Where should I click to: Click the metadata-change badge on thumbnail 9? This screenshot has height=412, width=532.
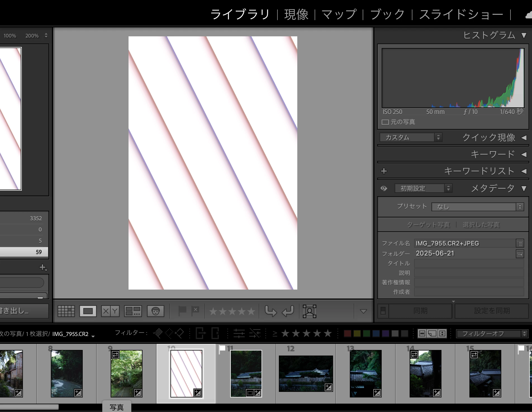[115, 355]
